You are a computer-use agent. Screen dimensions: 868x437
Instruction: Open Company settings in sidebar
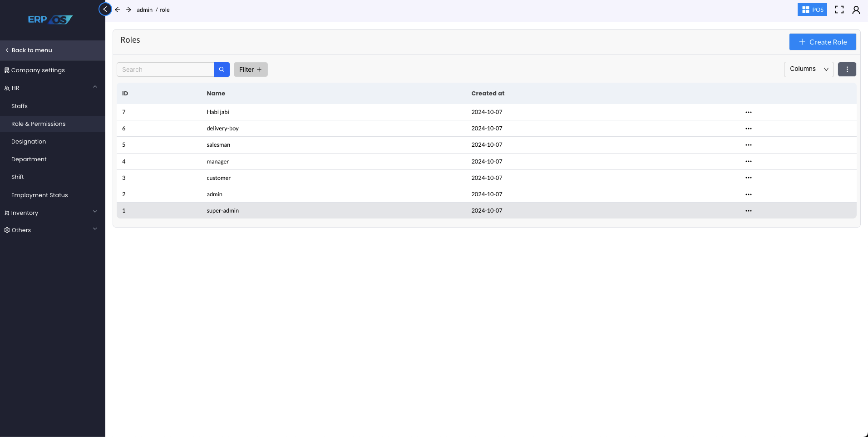38,70
